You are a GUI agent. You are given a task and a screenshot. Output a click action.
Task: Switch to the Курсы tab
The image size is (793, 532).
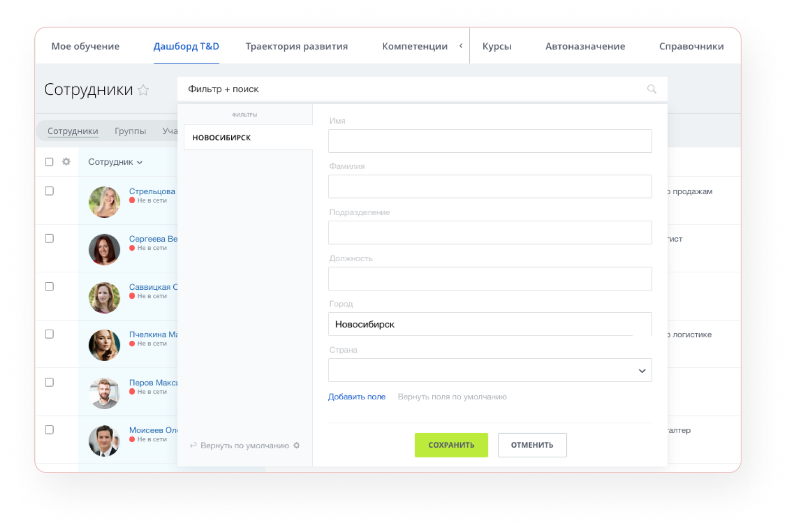pyautogui.click(x=496, y=46)
